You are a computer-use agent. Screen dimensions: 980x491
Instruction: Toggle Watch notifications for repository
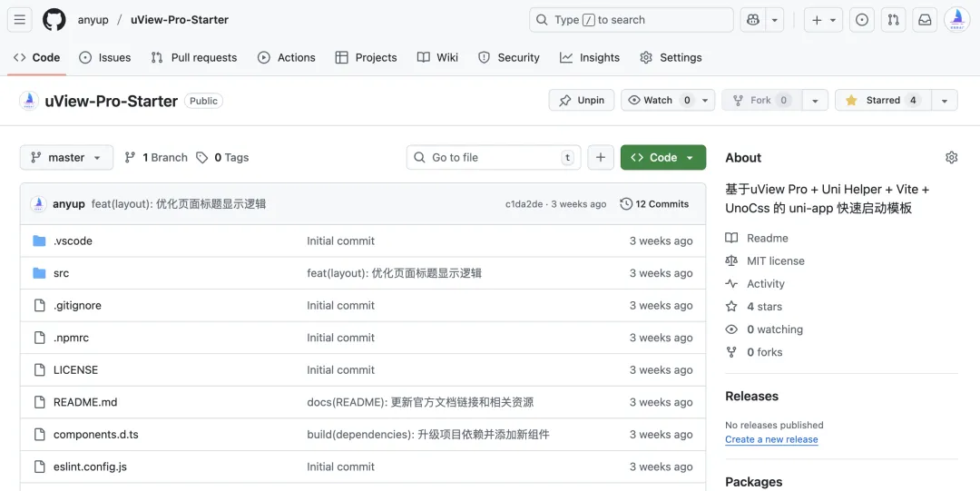click(x=661, y=101)
